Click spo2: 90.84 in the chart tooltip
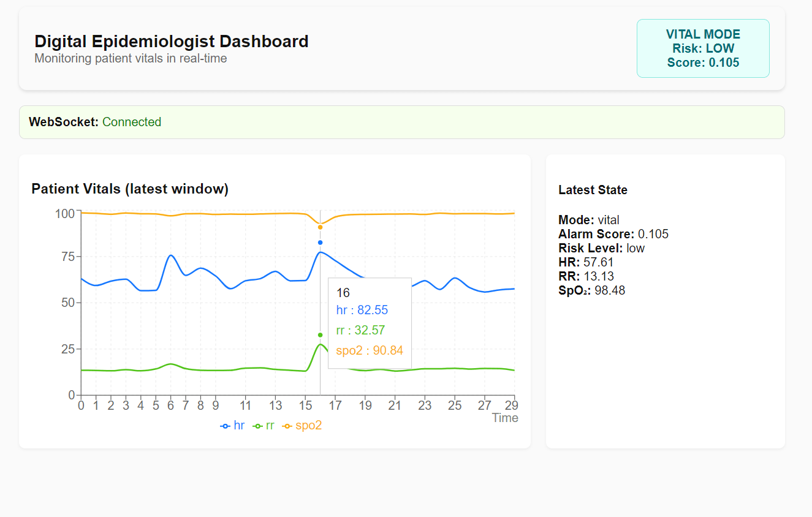 pyautogui.click(x=369, y=350)
